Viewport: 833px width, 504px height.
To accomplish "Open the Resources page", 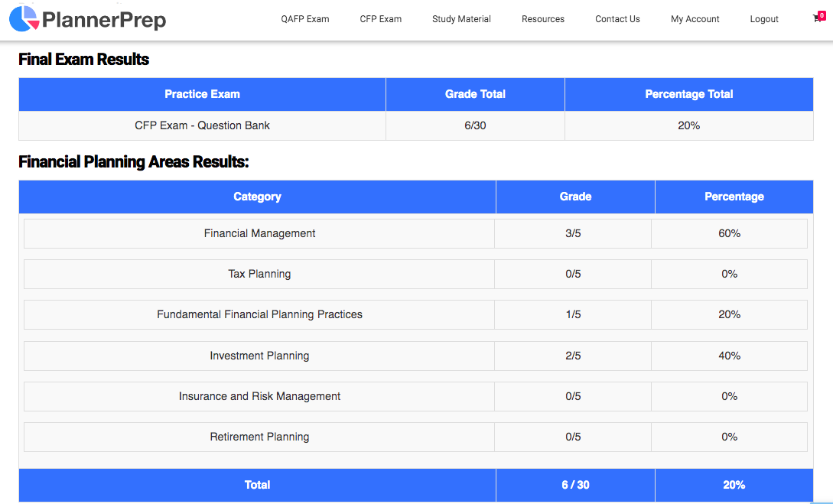I will coord(543,18).
